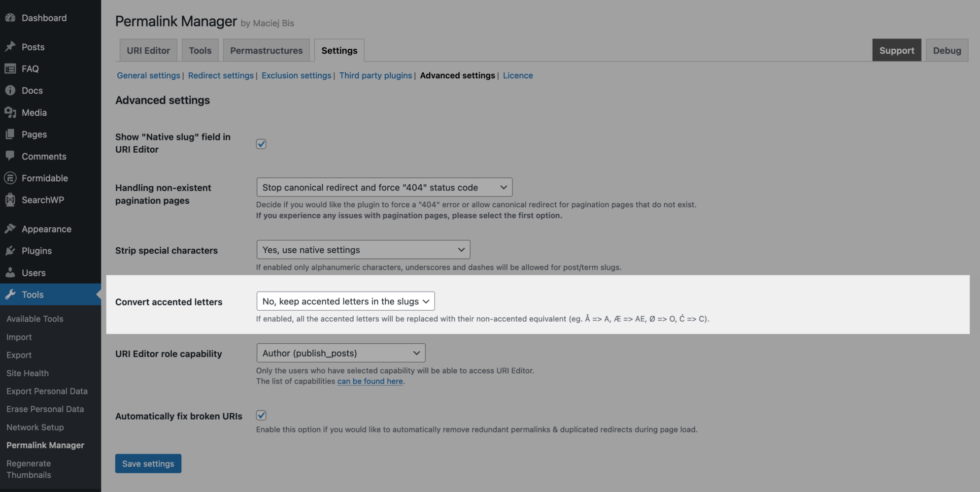Image resolution: width=980 pixels, height=492 pixels.
Task: Click the Appearance paintbrush icon
Action: (x=11, y=229)
